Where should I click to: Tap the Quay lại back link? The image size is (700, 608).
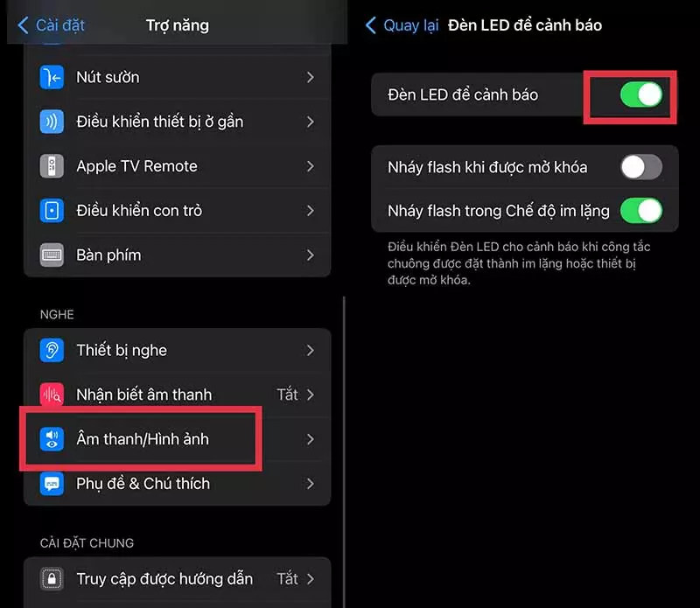(402, 25)
